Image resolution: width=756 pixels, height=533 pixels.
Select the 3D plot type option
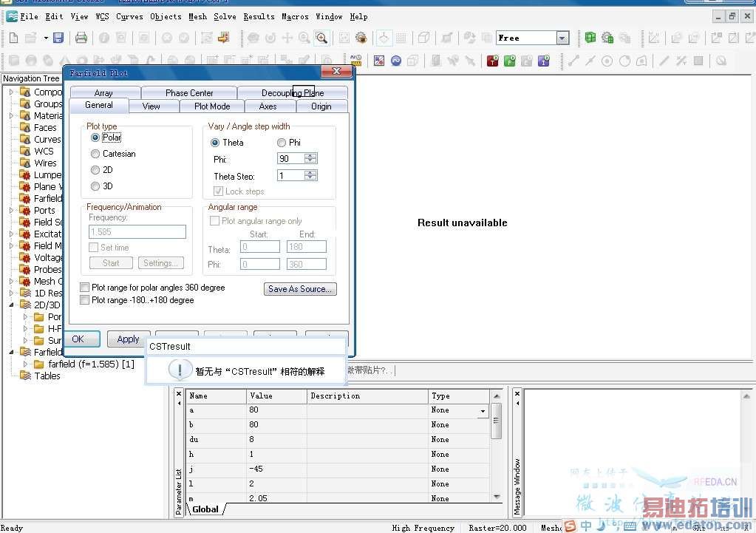[x=95, y=186]
